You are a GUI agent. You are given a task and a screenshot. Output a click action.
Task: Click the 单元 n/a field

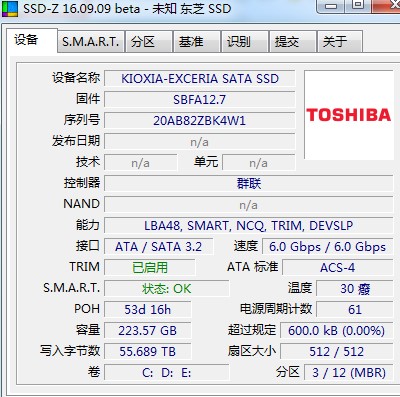[259, 163]
